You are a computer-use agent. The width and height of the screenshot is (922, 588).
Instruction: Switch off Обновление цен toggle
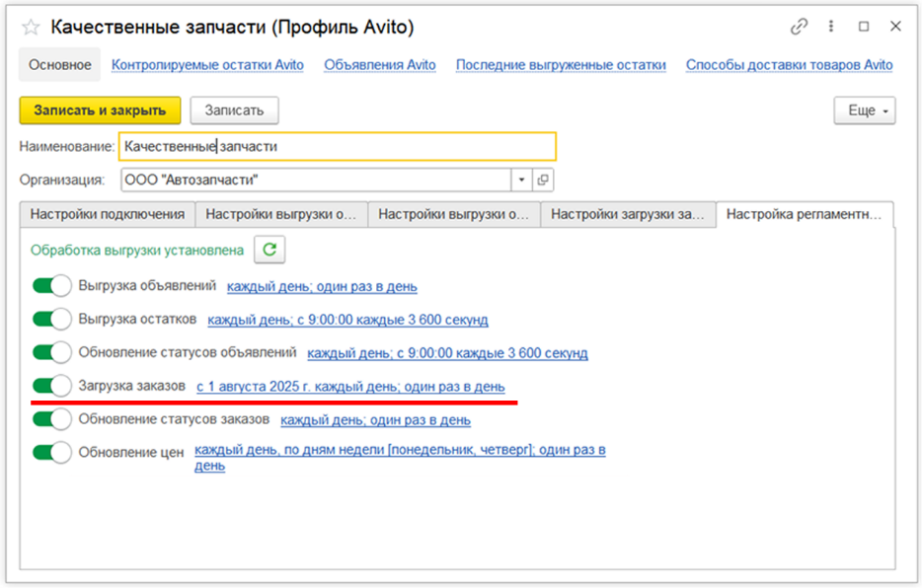click(52, 453)
